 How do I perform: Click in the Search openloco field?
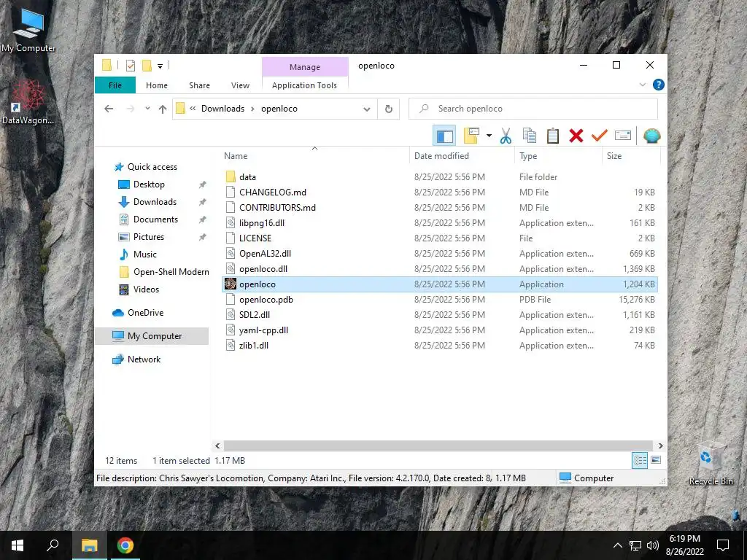tap(533, 109)
